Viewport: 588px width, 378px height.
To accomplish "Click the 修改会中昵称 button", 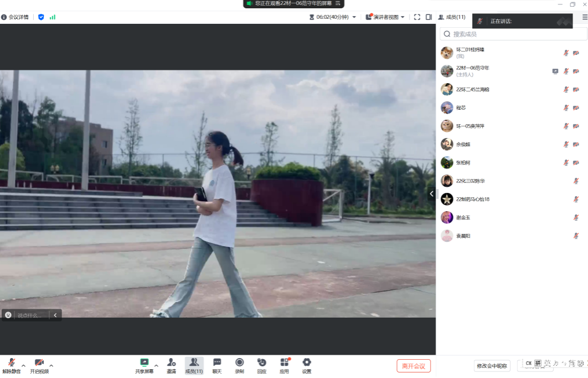I will tap(492, 366).
